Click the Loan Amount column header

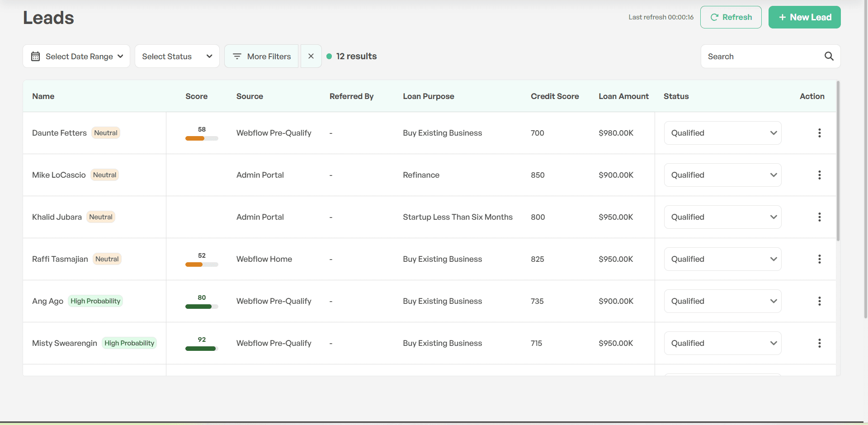pyautogui.click(x=624, y=96)
